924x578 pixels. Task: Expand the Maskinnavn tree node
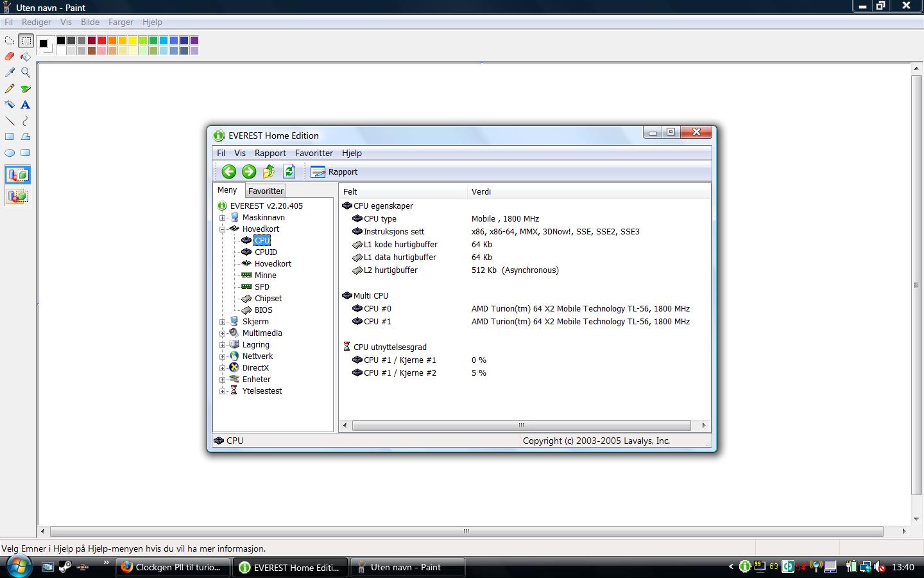tap(222, 218)
